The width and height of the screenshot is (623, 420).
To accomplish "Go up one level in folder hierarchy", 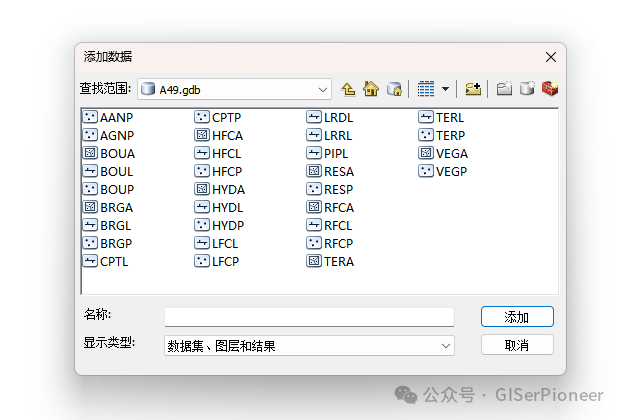I will [348, 89].
